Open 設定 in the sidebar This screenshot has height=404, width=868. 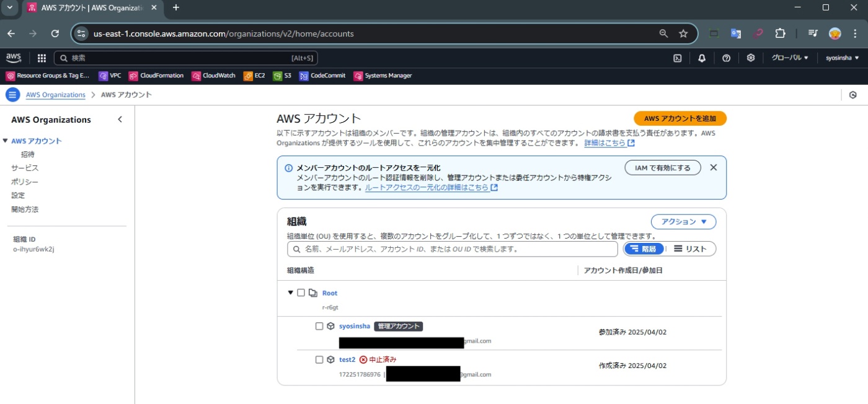18,195
